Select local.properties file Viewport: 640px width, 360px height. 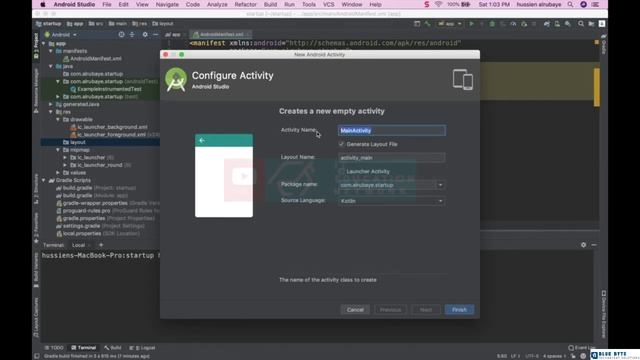[x=78, y=233]
